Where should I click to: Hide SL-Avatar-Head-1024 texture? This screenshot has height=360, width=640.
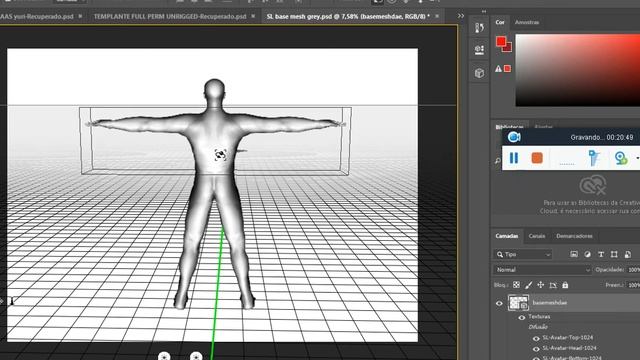click(x=536, y=349)
